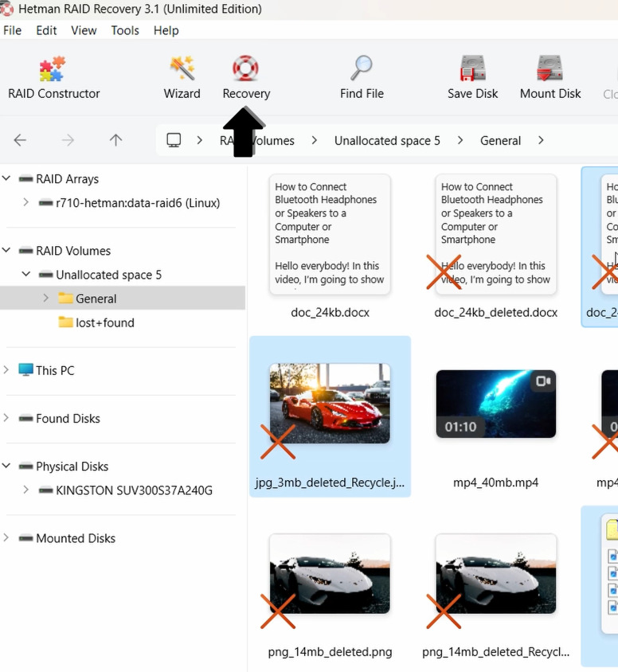The height and width of the screenshot is (672, 618).
Task: Select the doc_24kb.docx thumbnail
Action: point(330,234)
